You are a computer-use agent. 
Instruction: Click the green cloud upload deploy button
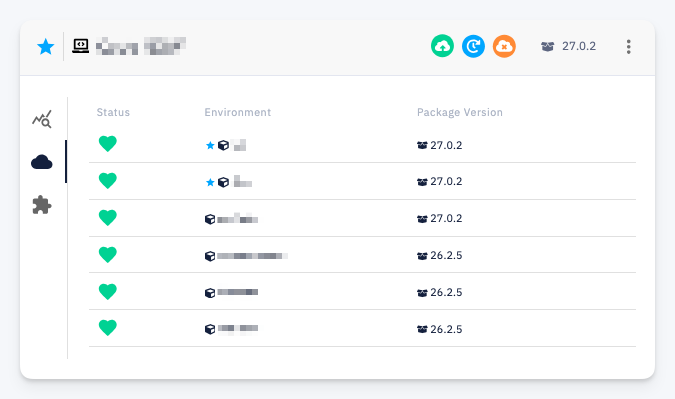[442, 46]
